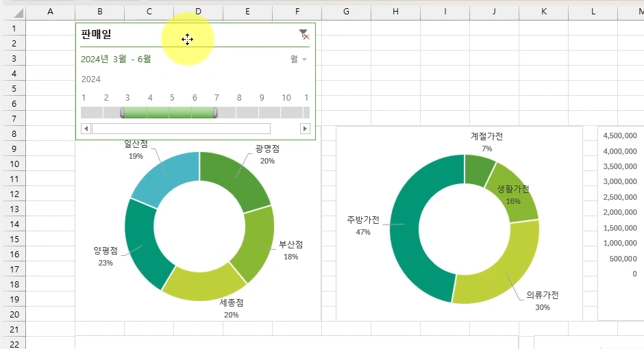Click the 광명점 20% data label
The image size is (644, 349).
pyautogui.click(x=267, y=155)
